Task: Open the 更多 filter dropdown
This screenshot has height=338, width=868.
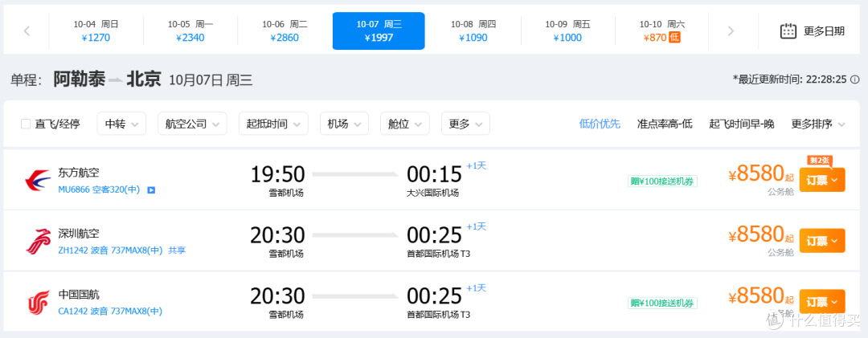Action: 465,124
